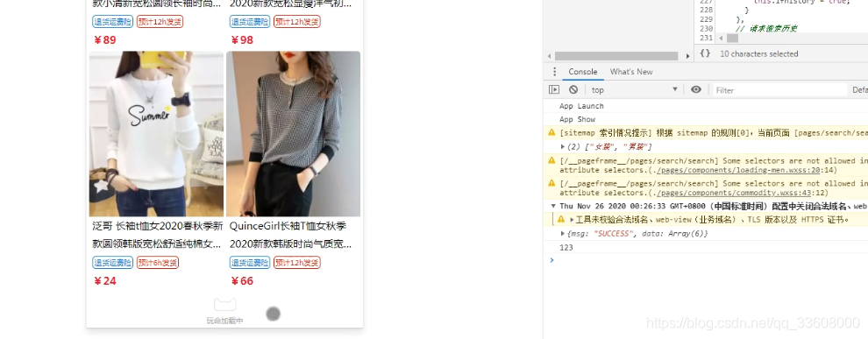
Task: Switch to the Console tab
Action: pyautogui.click(x=583, y=72)
